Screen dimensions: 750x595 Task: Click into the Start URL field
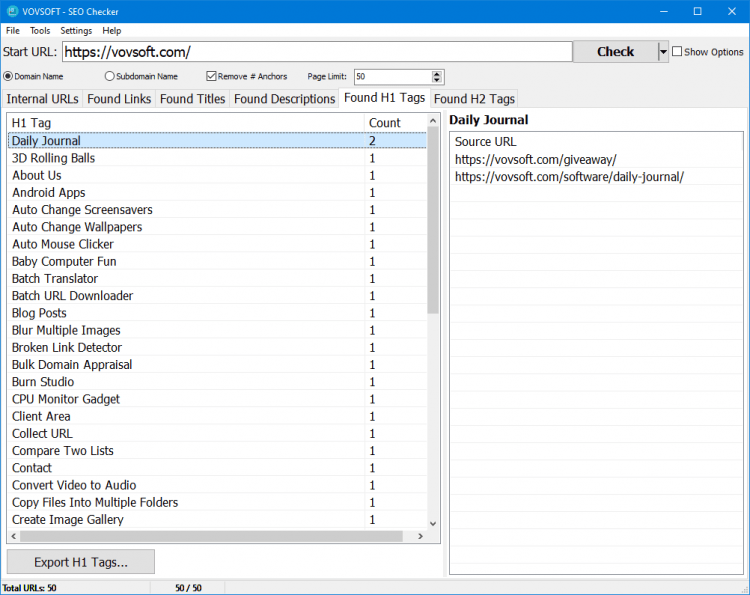point(317,52)
